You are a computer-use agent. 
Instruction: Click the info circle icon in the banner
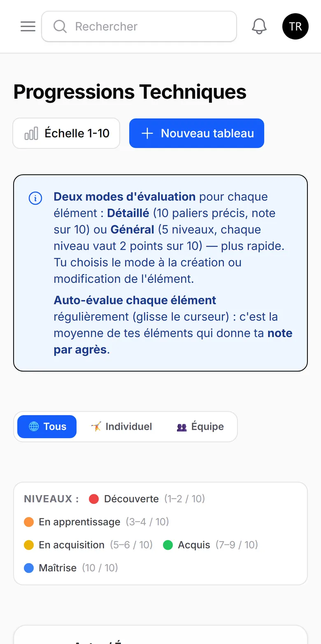coord(35,199)
